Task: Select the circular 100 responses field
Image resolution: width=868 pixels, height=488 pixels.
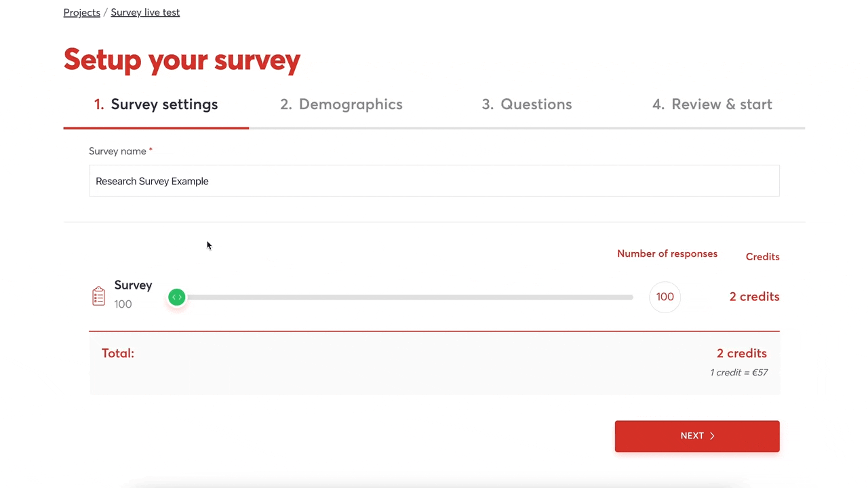Action: 665,296
